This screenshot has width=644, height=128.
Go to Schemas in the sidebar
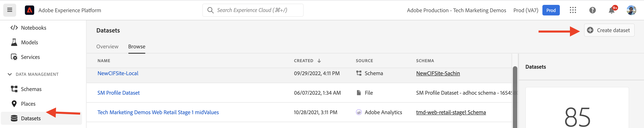pyautogui.click(x=31, y=89)
